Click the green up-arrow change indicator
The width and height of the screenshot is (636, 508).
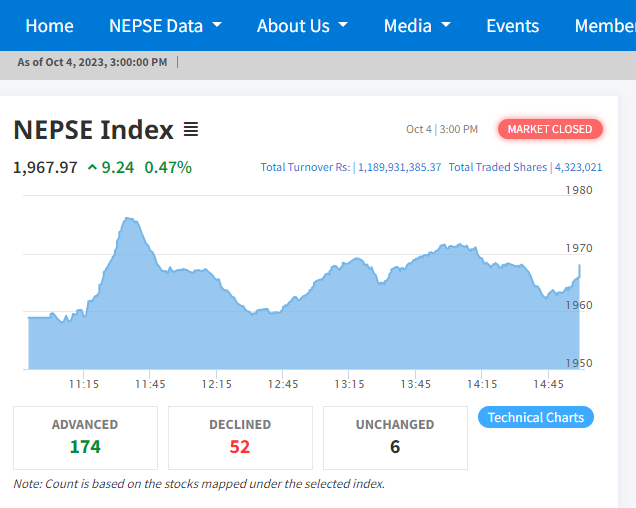[x=92, y=168]
